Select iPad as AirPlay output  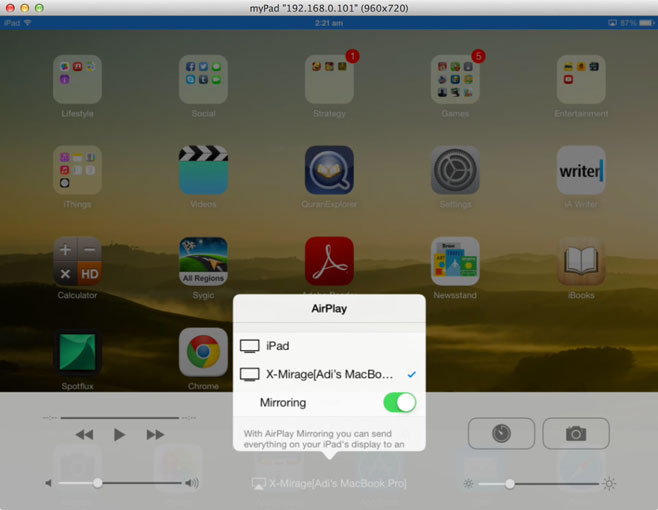(329, 346)
